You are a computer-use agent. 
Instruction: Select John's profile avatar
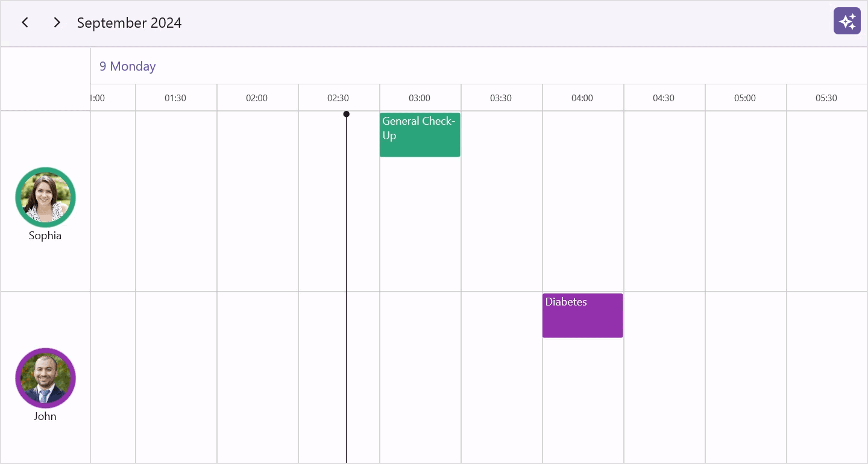click(x=45, y=378)
